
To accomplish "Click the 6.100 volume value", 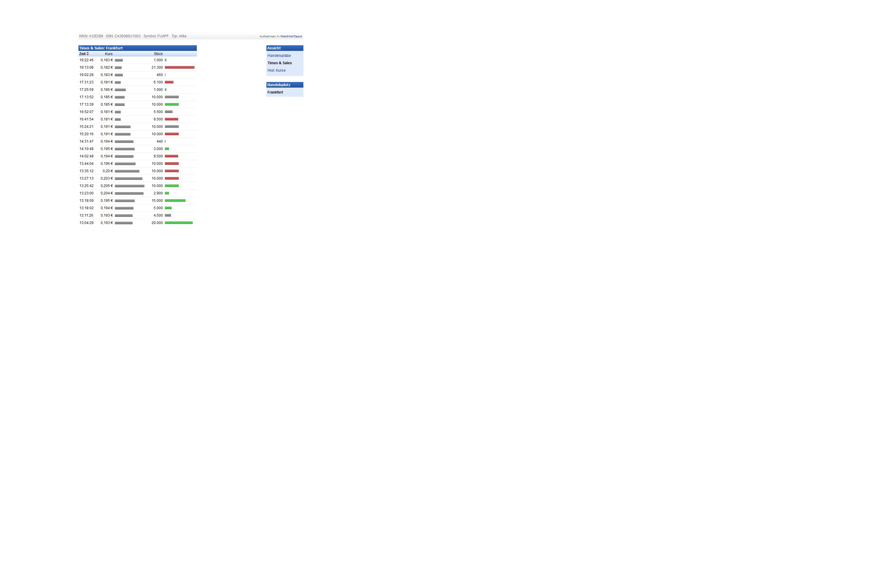I will pyautogui.click(x=158, y=82).
